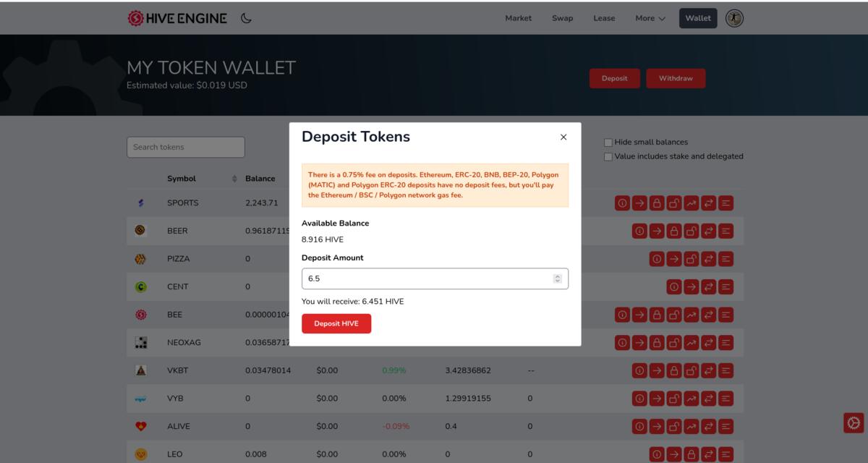Click the Estimated value $0.019 USD text
Screen dimensions: 868x463
point(187,85)
